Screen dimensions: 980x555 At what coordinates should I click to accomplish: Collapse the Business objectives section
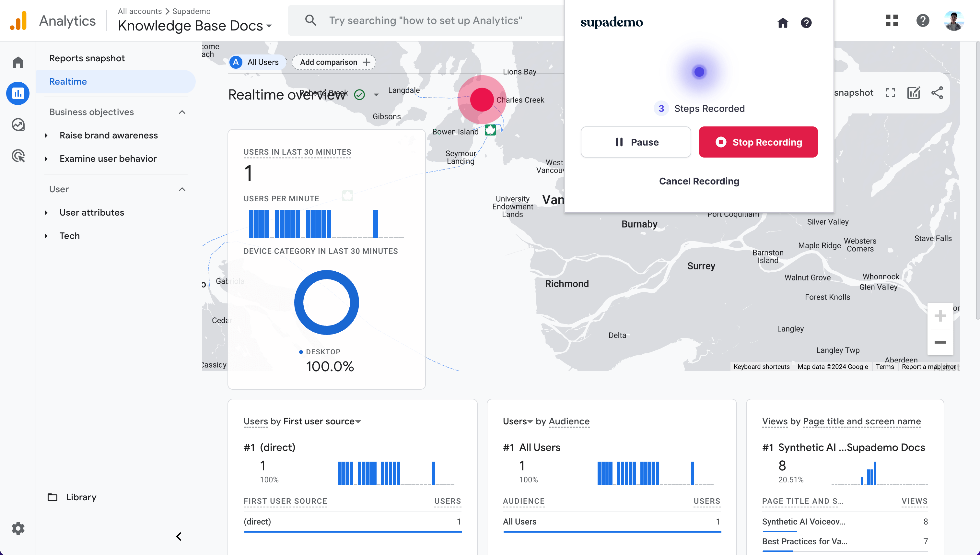tap(182, 112)
